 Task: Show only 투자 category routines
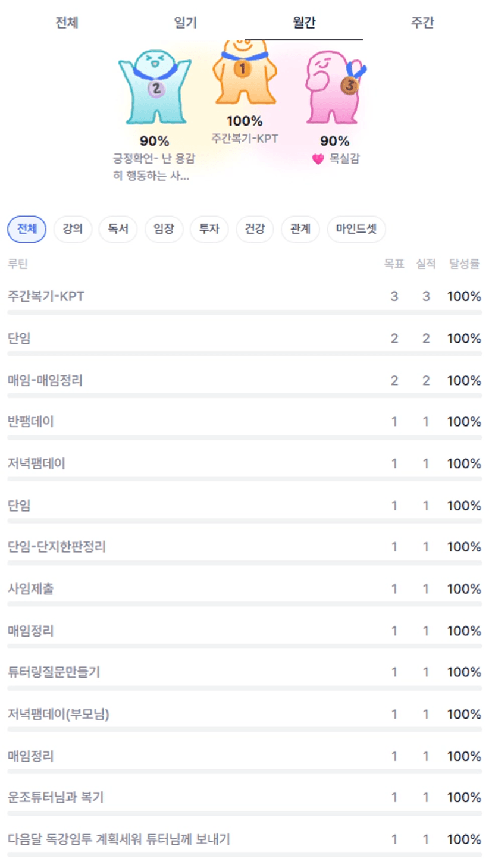(x=209, y=229)
